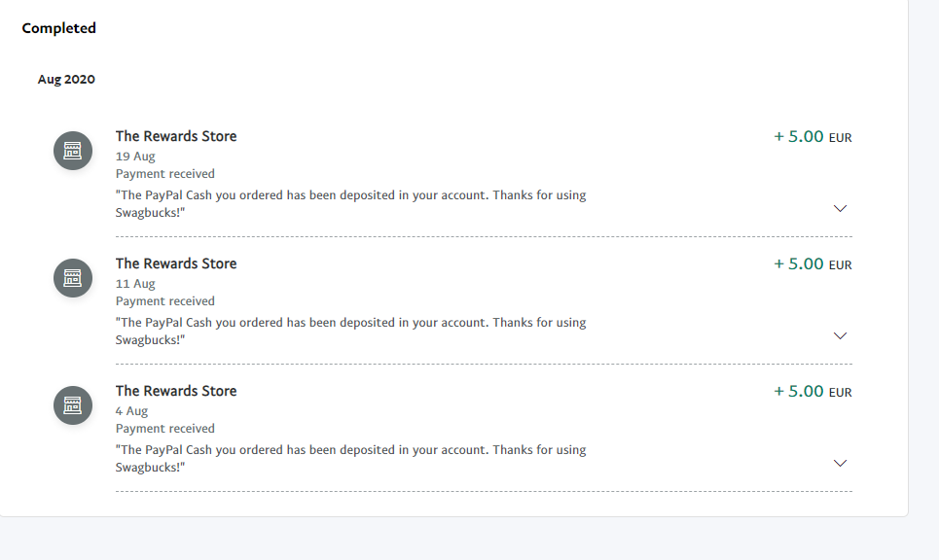Screen dimensions: 939x560
Task: Select the 11 Aug date label
Action: pyautogui.click(x=135, y=284)
